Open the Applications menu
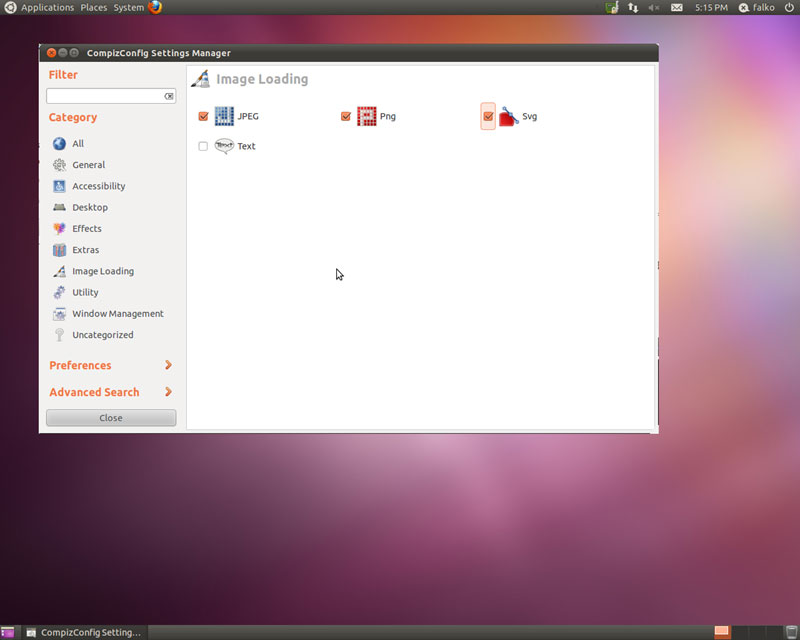 click(x=47, y=8)
